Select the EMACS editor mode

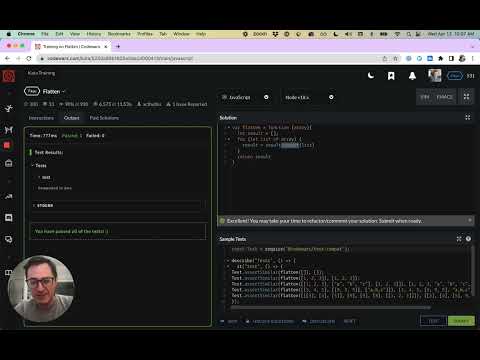[444, 97]
